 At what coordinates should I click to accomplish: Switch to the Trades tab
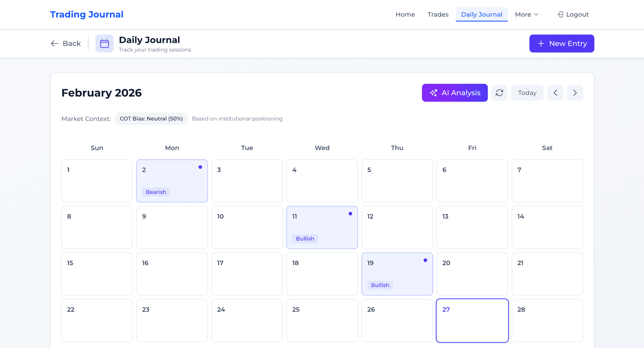pos(438,14)
